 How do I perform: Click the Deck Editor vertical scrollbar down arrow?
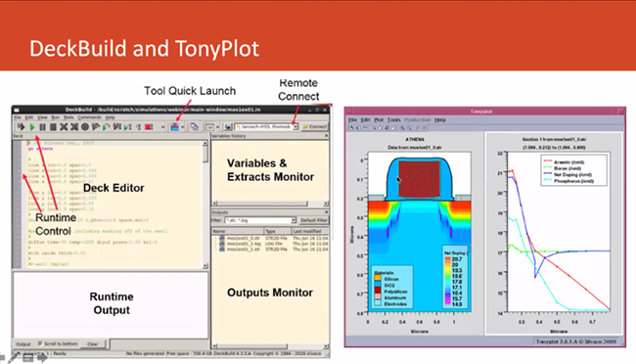click(x=205, y=266)
